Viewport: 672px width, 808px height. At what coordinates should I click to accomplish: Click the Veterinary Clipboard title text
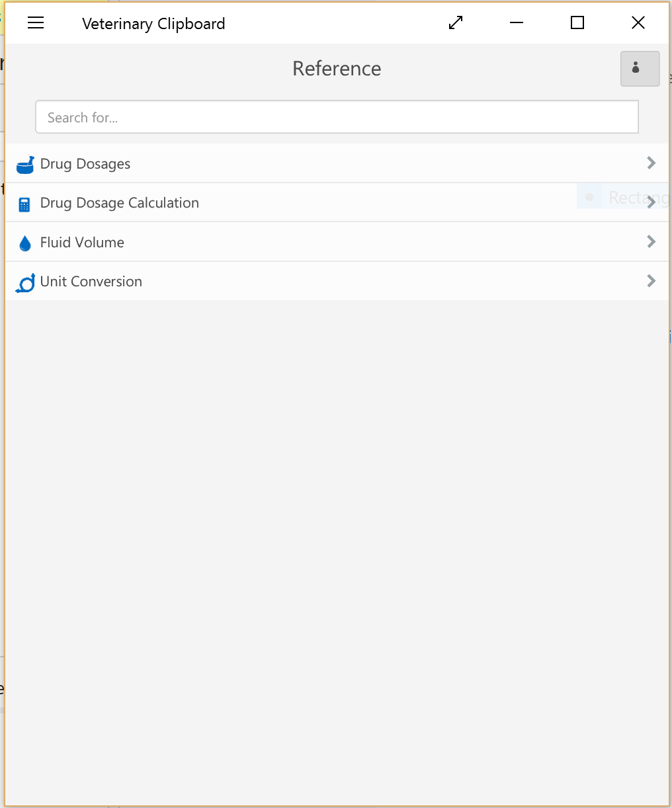click(x=153, y=24)
